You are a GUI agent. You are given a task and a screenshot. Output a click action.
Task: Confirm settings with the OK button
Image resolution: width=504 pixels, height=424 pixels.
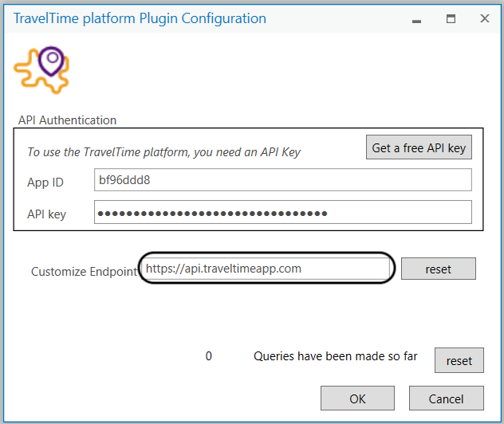click(357, 398)
